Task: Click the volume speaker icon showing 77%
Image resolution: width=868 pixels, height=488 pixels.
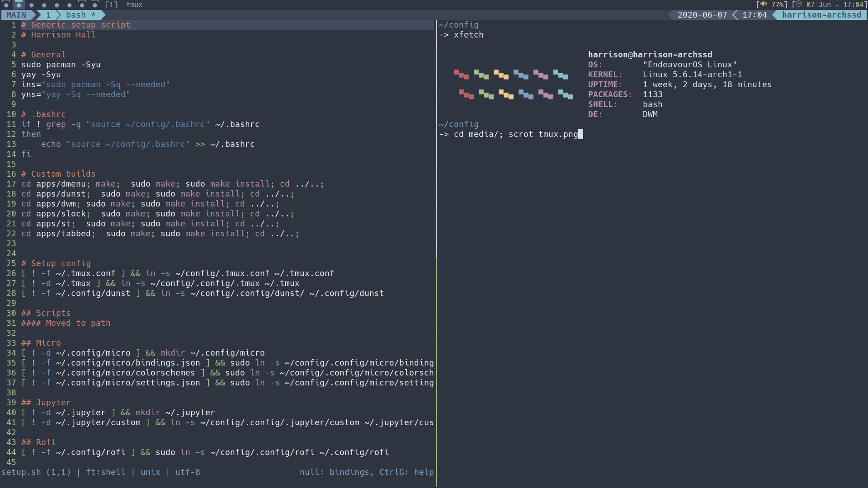Action: [764, 5]
